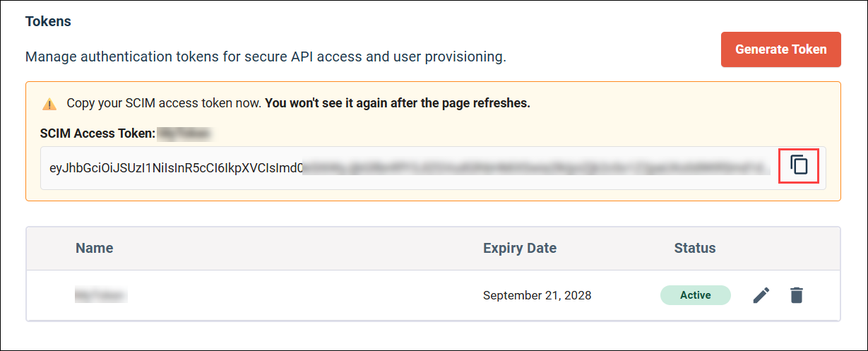
Task: Click the warning triangle icon
Action: coord(49,104)
